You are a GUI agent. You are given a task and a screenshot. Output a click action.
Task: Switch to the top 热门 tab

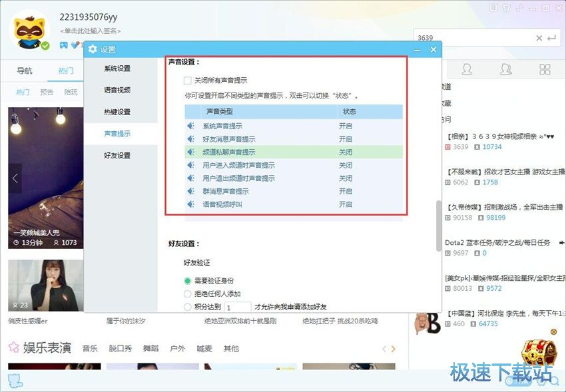[66, 71]
